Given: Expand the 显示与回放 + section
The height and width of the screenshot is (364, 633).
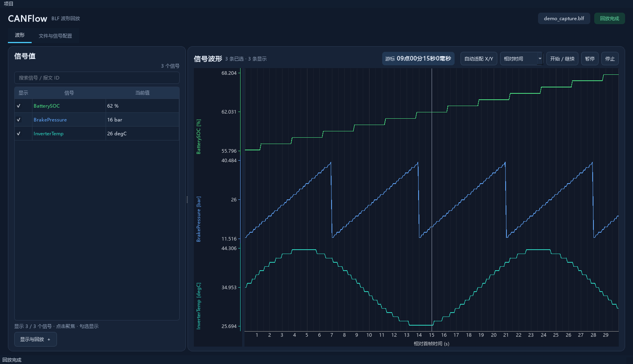Looking at the screenshot, I should [x=36, y=339].
